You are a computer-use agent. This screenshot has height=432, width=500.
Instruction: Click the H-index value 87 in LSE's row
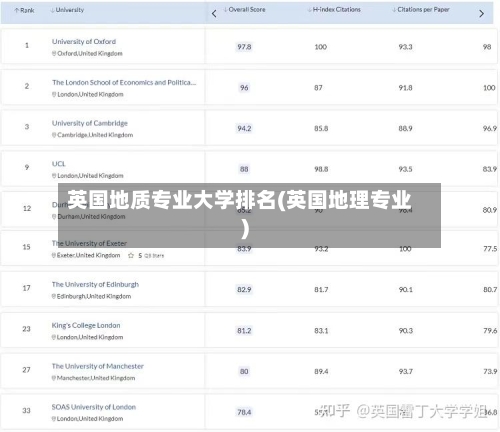tap(318, 88)
